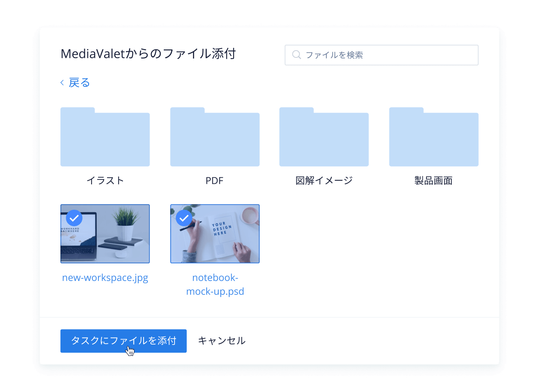Open the 図解イメージ folder icon
539x392 pixels.
coord(324,137)
